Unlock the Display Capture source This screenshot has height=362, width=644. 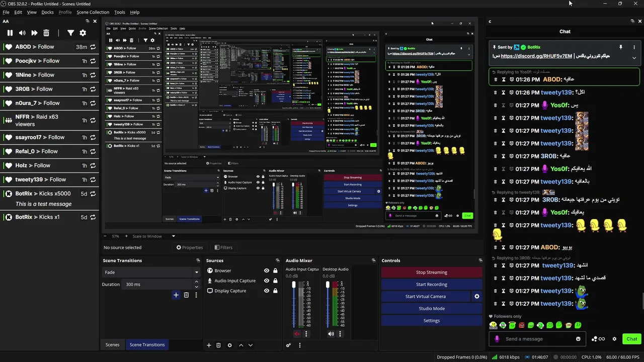click(275, 291)
